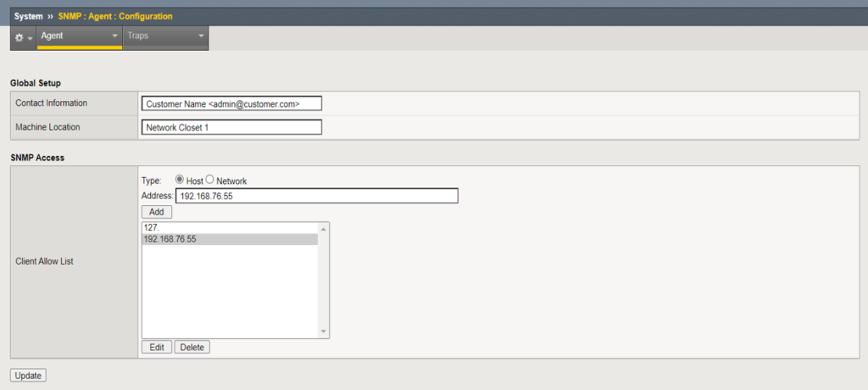Screen dimensions: 868x390
Task: Click the Update button
Action: pos(28,376)
